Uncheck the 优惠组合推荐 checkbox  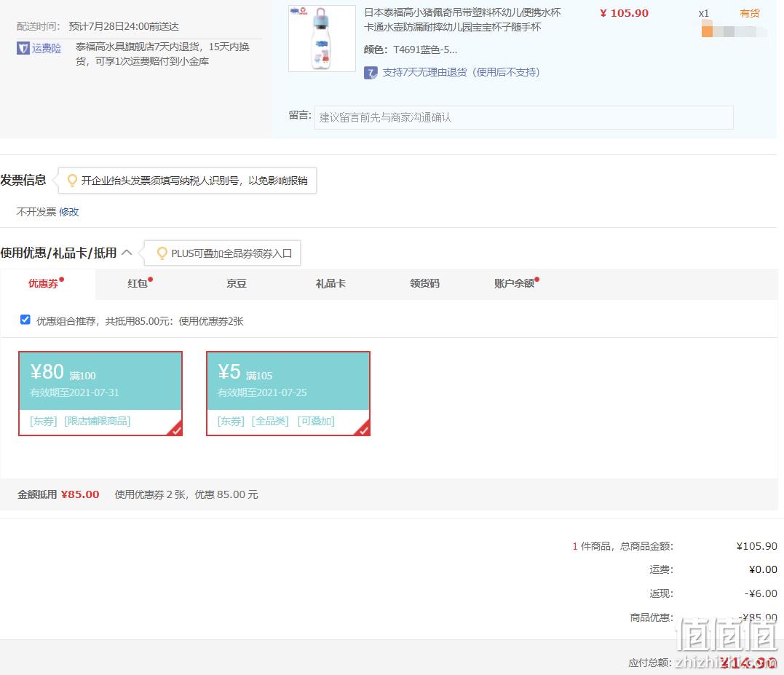point(25,320)
